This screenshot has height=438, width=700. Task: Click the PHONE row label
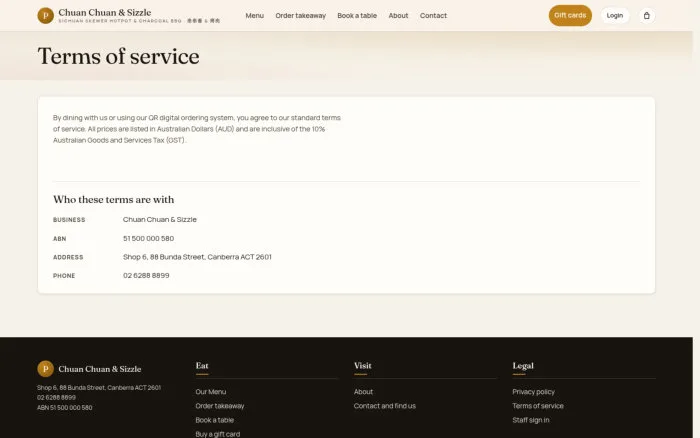[64, 276]
